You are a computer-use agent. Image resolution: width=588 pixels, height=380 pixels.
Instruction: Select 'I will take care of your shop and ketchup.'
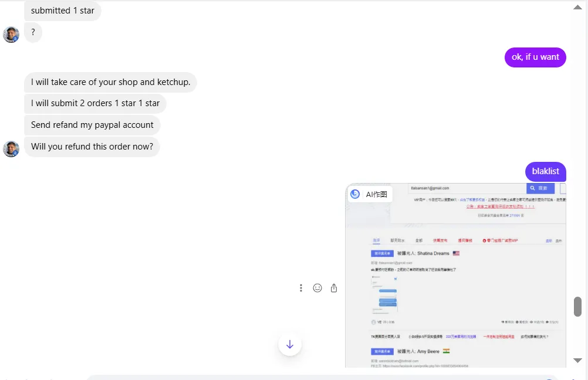111,82
